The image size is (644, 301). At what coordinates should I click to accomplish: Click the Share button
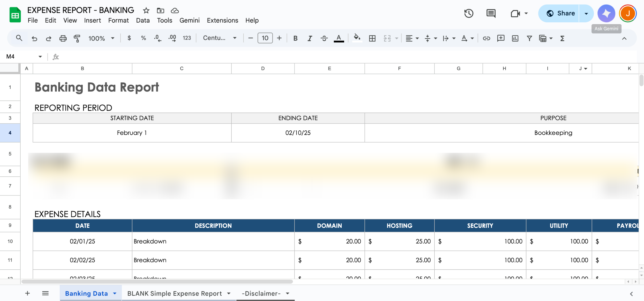(x=560, y=13)
